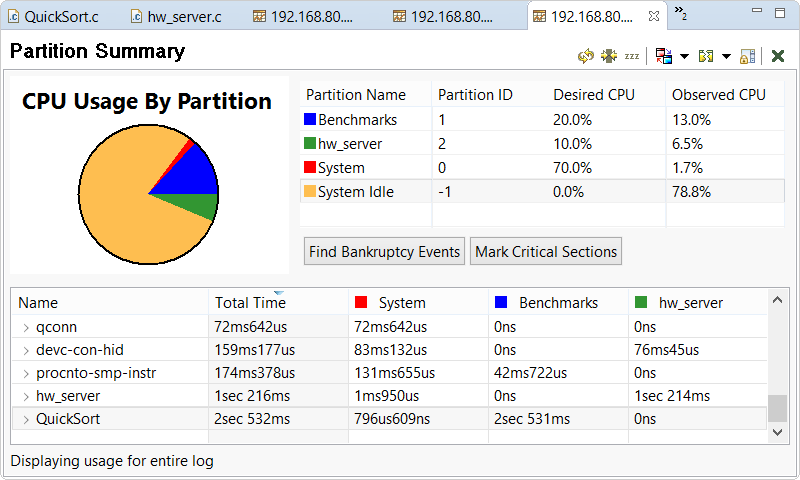
Task: Open dropdown arrow next to split display icon
Action: (726, 57)
